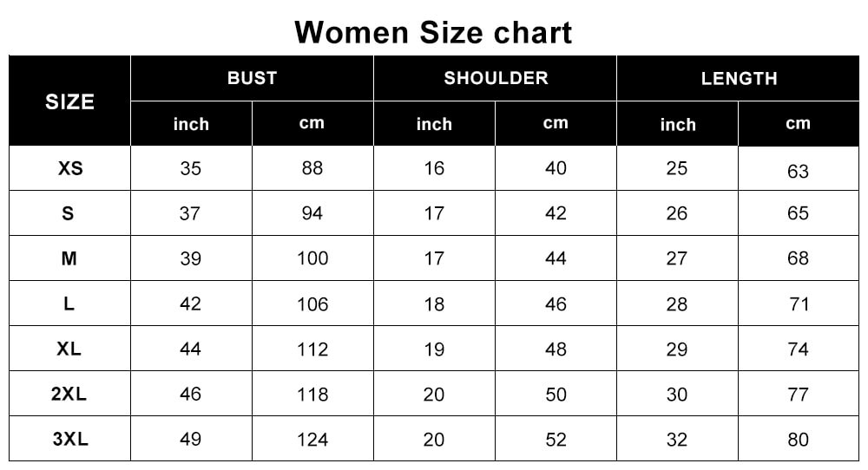Select bust value 35 inch for XS

(190, 168)
